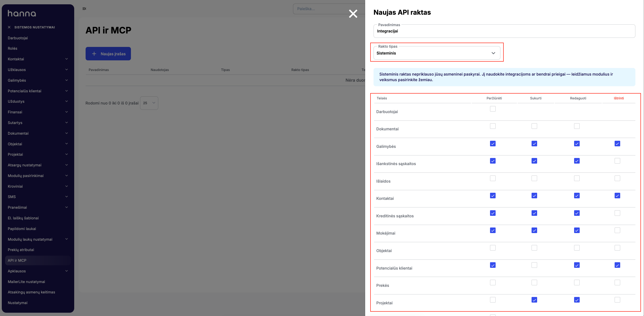Check Ištrinti for Kreditinės sąskaitos
This screenshot has height=316, width=644.
[617, 213]
